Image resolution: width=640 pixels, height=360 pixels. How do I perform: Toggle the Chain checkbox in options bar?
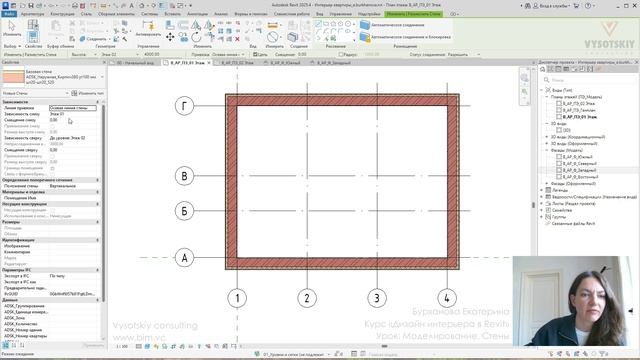[255, 54]
